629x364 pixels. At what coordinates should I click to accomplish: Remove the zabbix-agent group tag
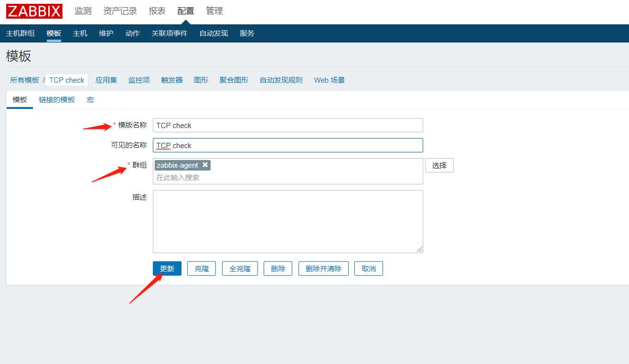(x=205, y=165)
